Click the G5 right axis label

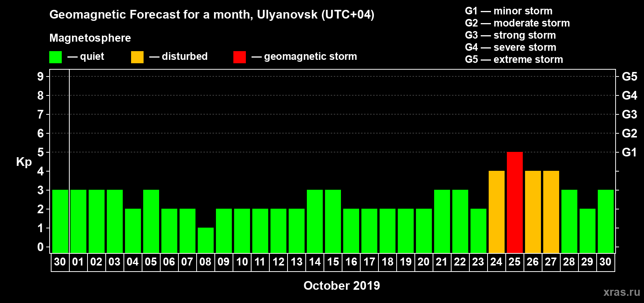pos(630,77)
